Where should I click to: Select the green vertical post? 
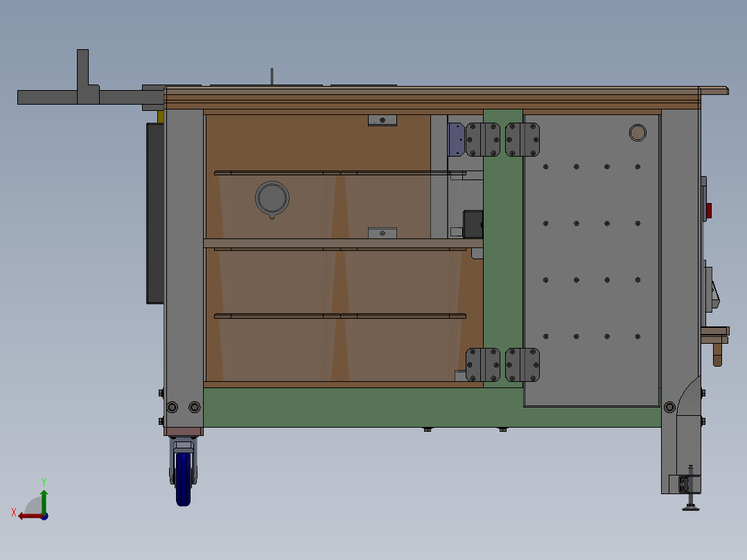click(x=503, y=248)
